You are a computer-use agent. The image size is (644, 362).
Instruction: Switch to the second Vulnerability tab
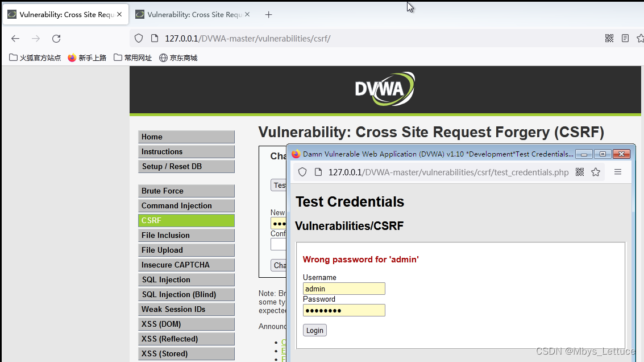point(193,14)
